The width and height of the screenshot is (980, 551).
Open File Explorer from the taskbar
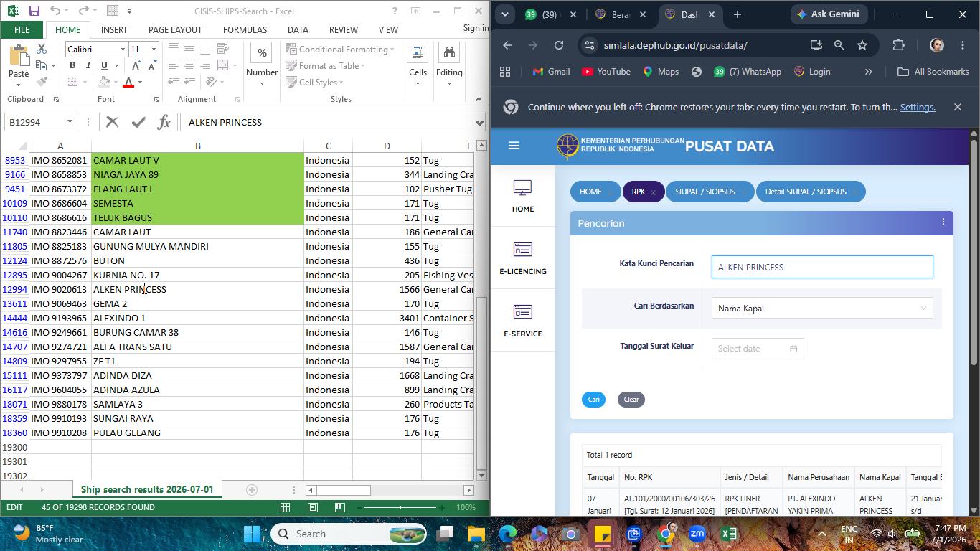point(476,534)
